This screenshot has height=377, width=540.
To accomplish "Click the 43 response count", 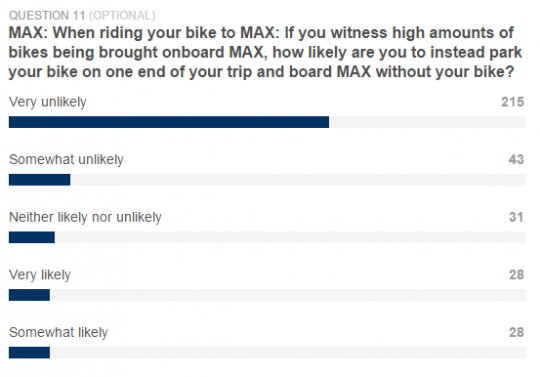I will point(516,159).
